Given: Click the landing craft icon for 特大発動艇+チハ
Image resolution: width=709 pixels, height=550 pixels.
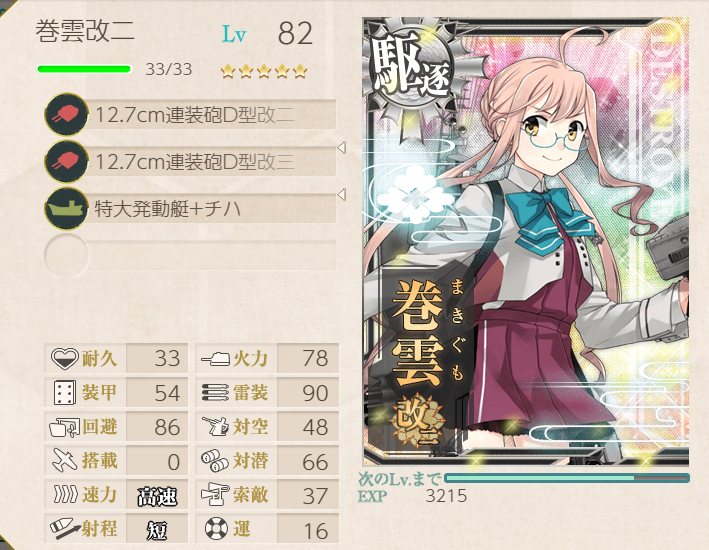Looking at the screenshot, I should (66, 209).
